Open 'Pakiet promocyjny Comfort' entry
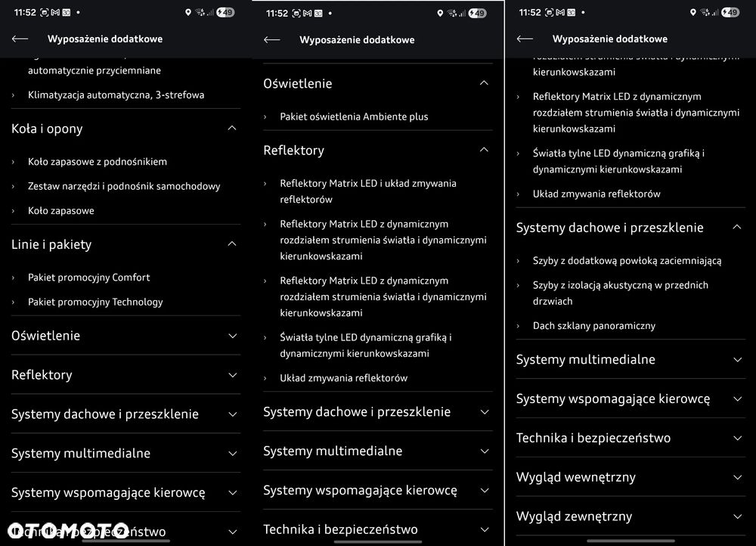 click(x=88, y=278)
